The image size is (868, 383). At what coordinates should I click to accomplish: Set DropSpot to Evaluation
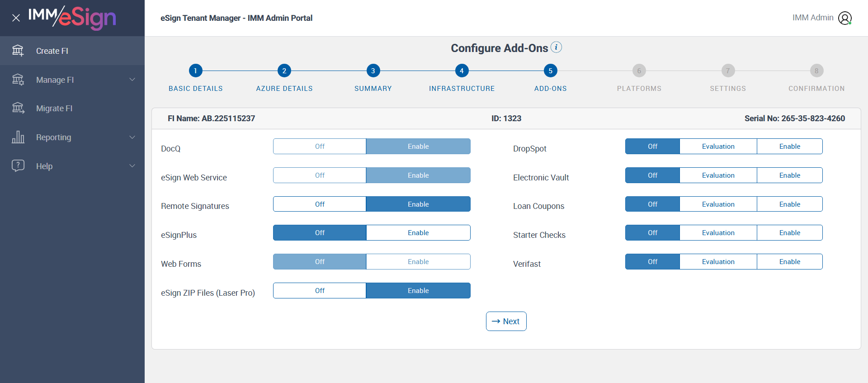click(718, 147)
